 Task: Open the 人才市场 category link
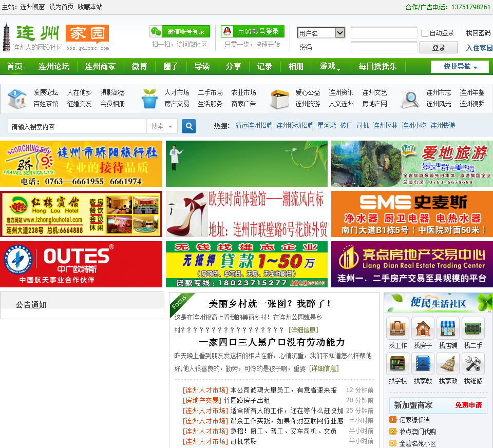tap(177, 93)
